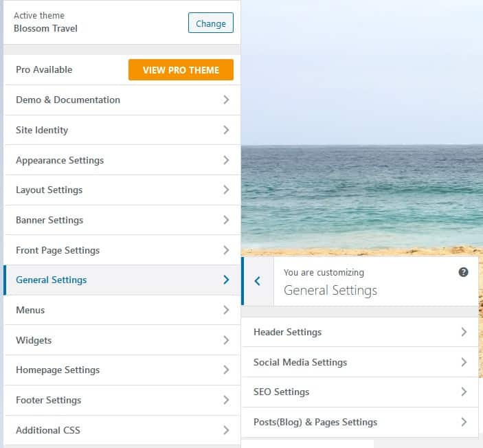Click blue chevron beside General Settings
This screenshot has height=448, width=483.
click(x=226, y=280)
